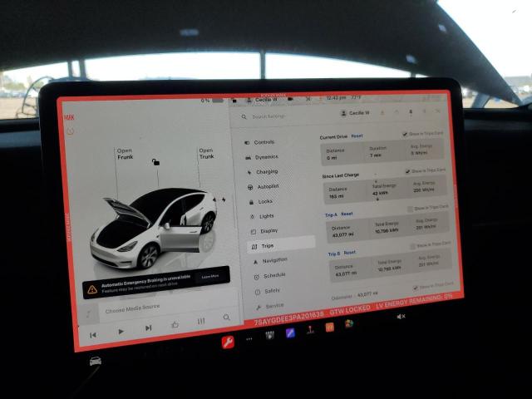This screenshot has width=532, height=399.
Task: Launch the Theater clapperboard app
Action: coord(269,336)
